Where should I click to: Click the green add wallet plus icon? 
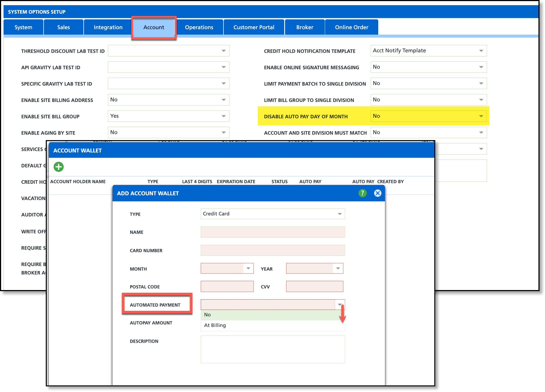59,167
